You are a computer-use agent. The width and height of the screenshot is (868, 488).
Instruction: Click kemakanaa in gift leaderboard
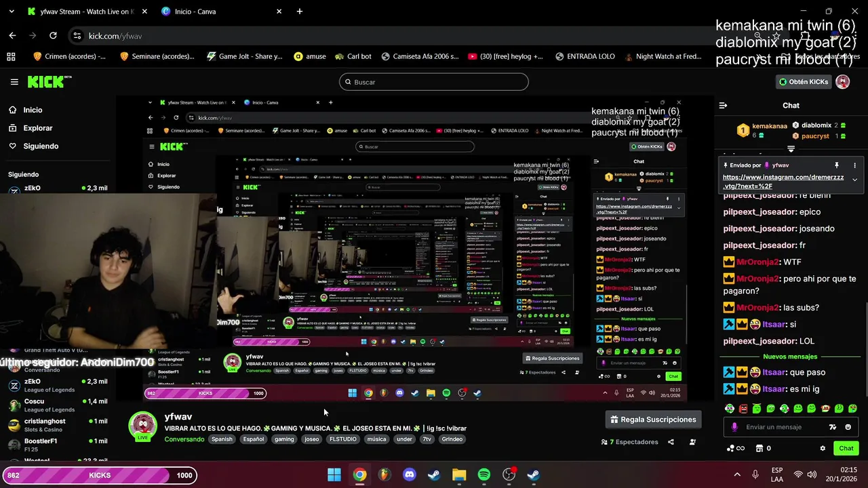(770, 126)
